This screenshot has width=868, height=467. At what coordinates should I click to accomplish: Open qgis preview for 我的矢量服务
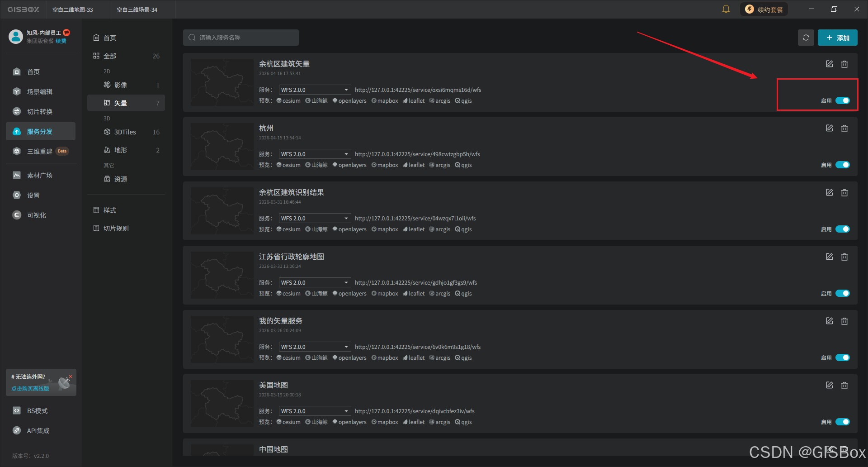[x=463, y=357]
